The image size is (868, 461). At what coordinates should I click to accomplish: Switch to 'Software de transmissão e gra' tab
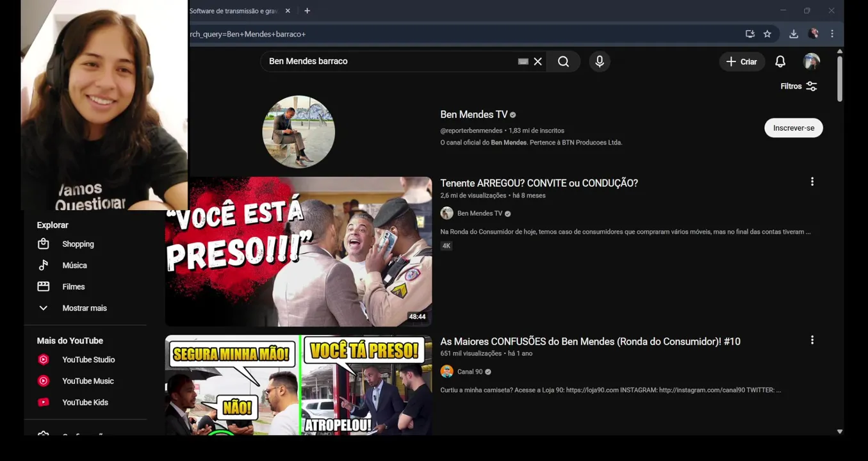(233, 11)
